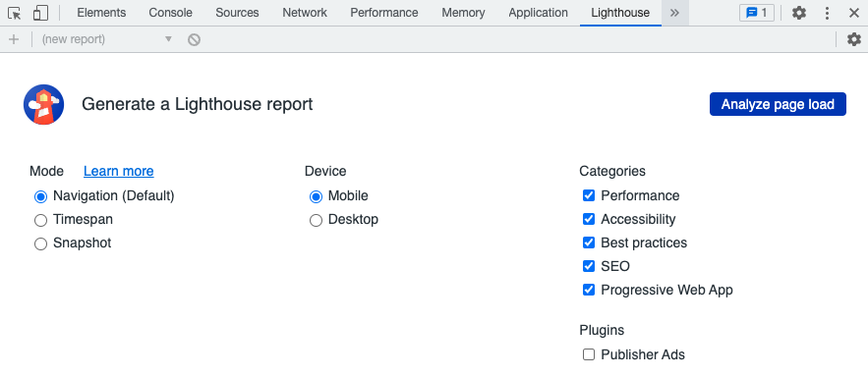Open the issues counter badge showing 1
The width and height of the screenshot is (868, 377).
pyautogui.click(x=757, y=13)
